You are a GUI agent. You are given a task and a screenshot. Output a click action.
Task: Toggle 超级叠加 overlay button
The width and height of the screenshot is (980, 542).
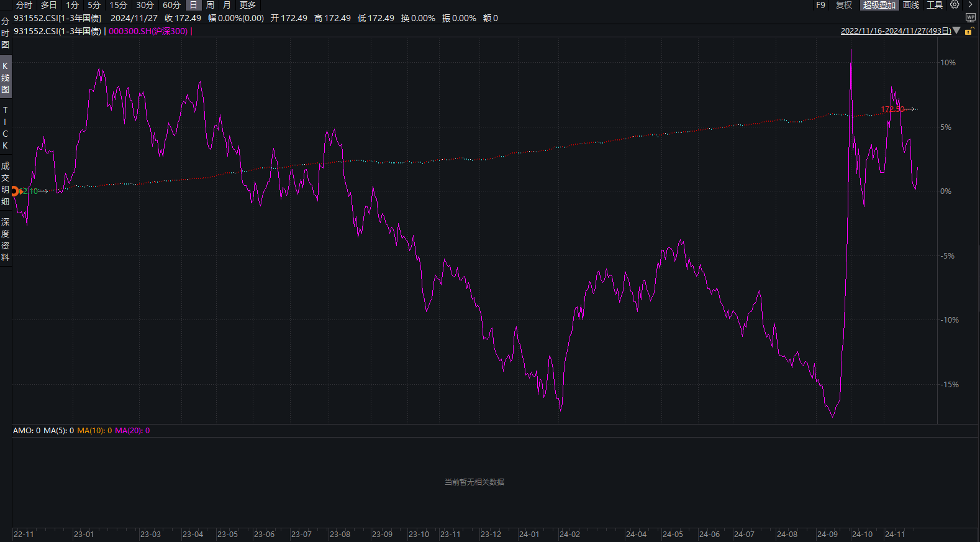[879, 5]
